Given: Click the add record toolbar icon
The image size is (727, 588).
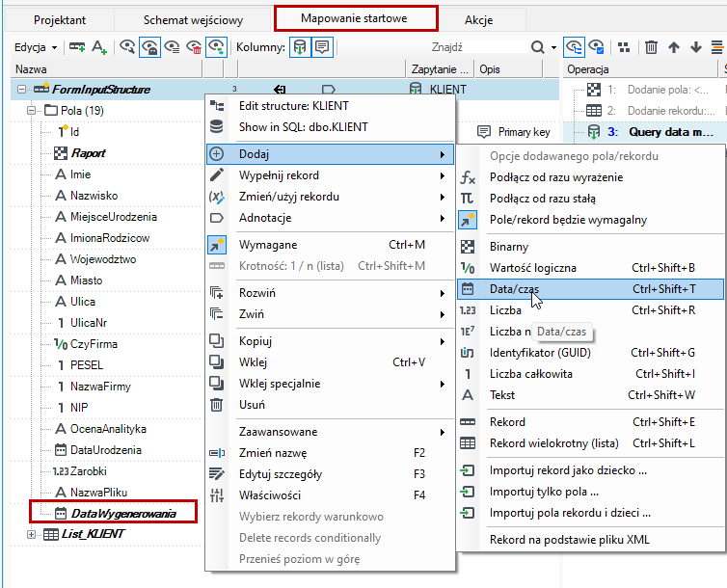Looking at the screenshot, I should [77, 47].
